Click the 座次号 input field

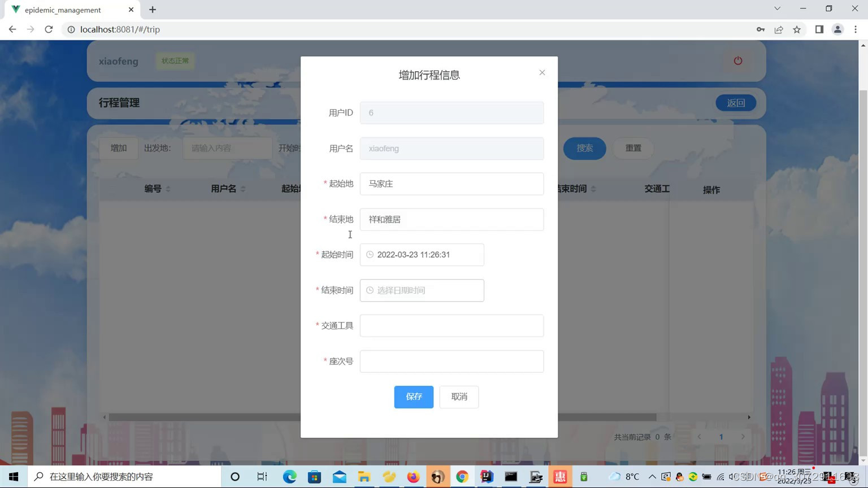452,361
